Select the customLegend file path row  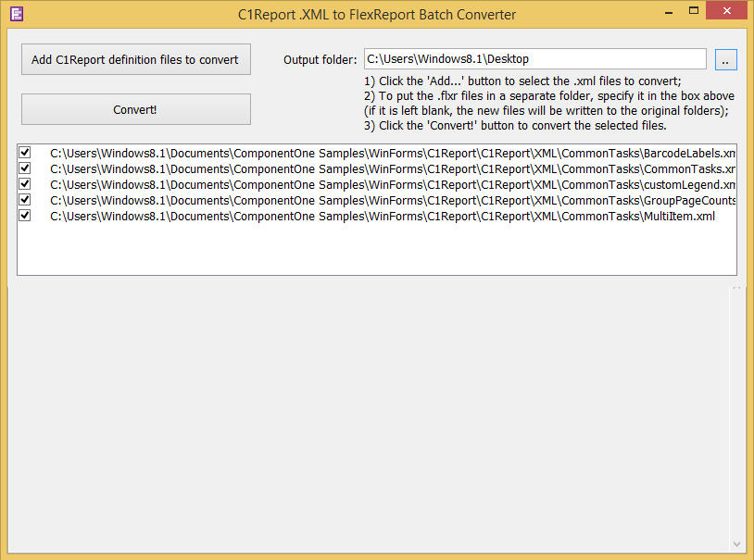point(393,185)
